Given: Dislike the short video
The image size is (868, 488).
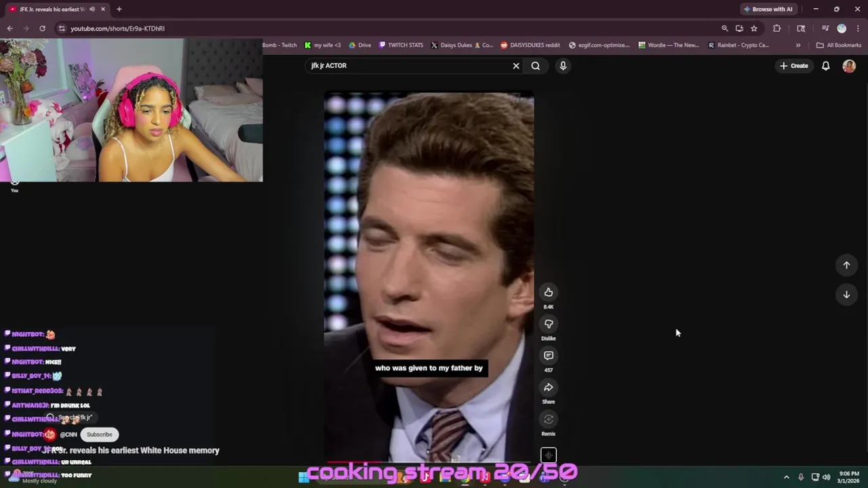Looking at the screenshot, I should (x=549, y=324).
